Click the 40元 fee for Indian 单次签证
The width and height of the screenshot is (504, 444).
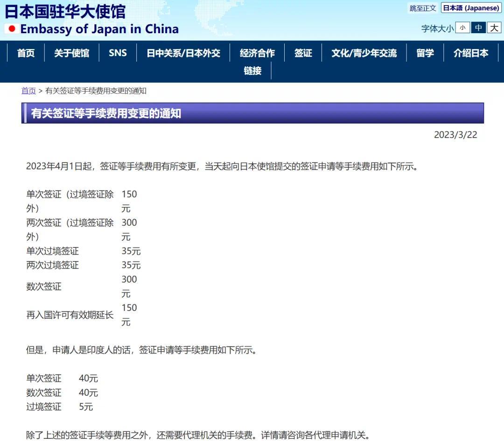88,379
